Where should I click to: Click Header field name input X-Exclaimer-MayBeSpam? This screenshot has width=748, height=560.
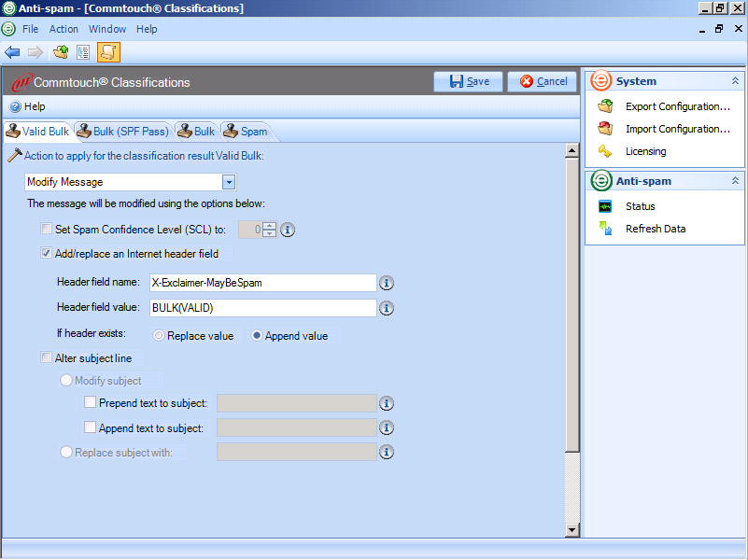click(262, 283)
